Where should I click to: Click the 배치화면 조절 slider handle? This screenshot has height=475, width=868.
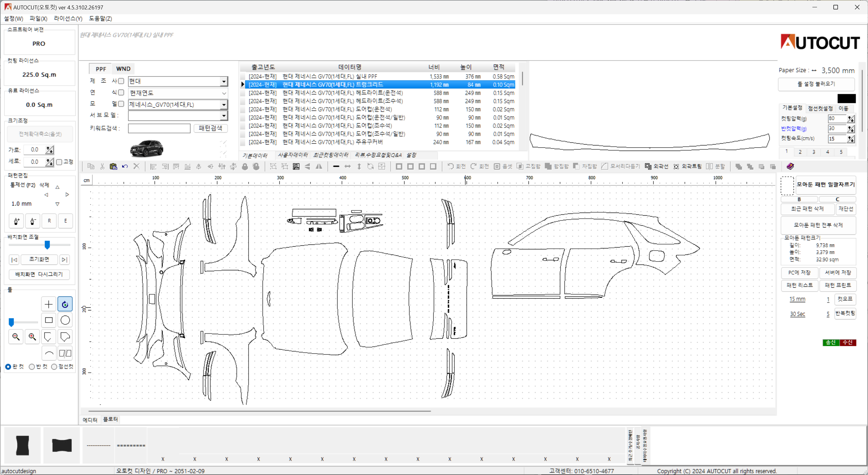pos(47,245)
